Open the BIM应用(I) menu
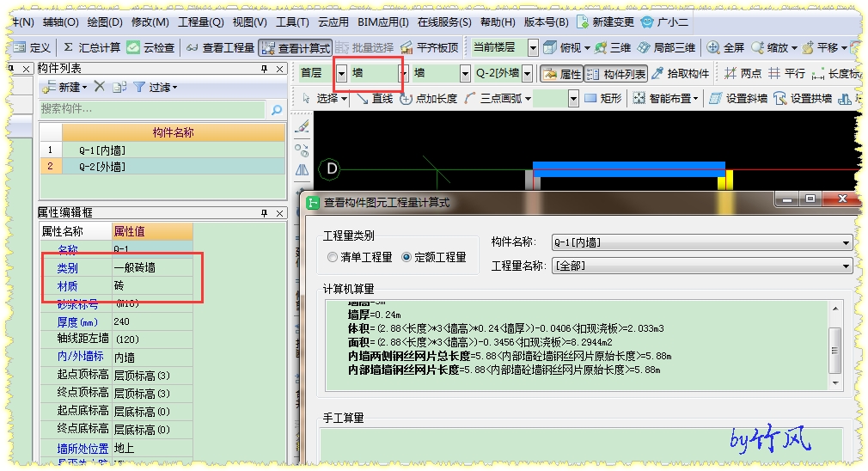This screenshot has width=868, height=471. click(383, 22)
